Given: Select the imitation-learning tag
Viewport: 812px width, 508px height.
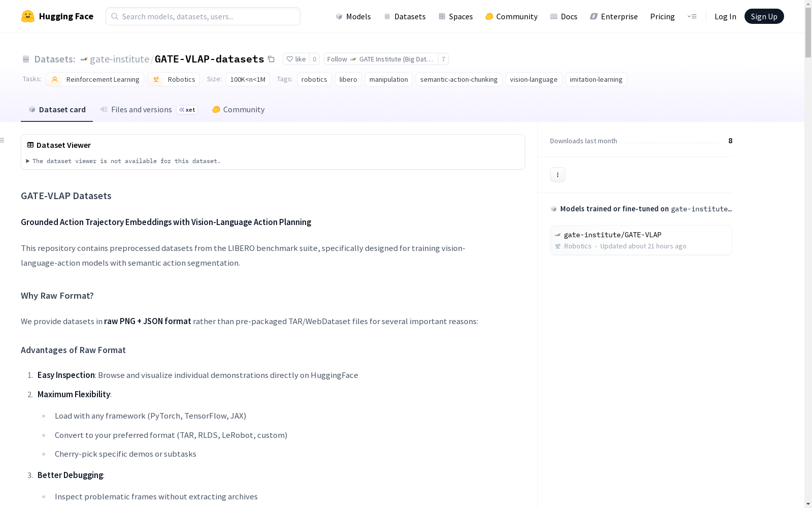Looking at the screenshot, I should (x=596, y=79).
